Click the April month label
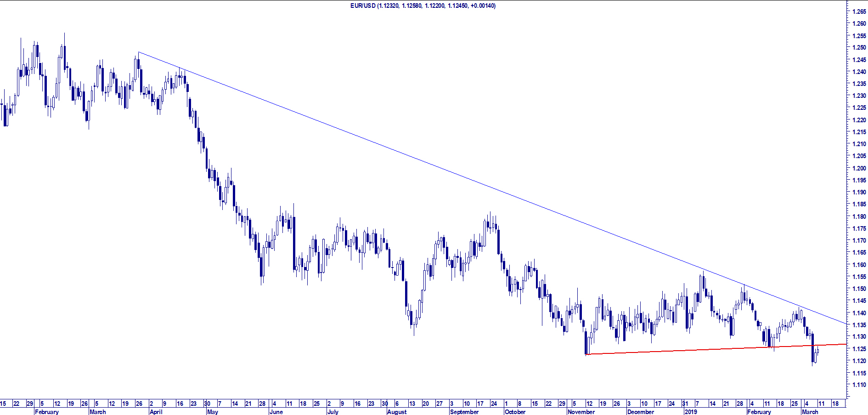The height and width of the screenshot is (415, 868). pos(156,412)
